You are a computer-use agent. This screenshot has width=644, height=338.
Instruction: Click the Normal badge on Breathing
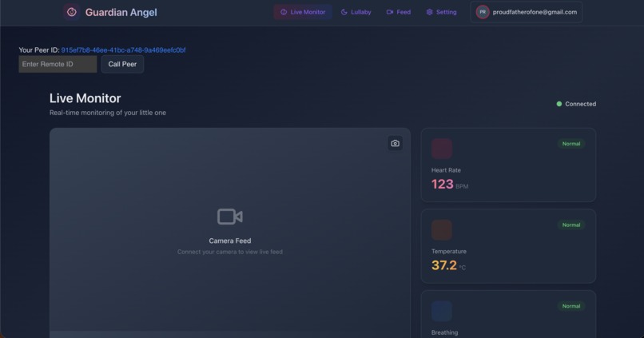pyautogui.click(x=571, y=306)
